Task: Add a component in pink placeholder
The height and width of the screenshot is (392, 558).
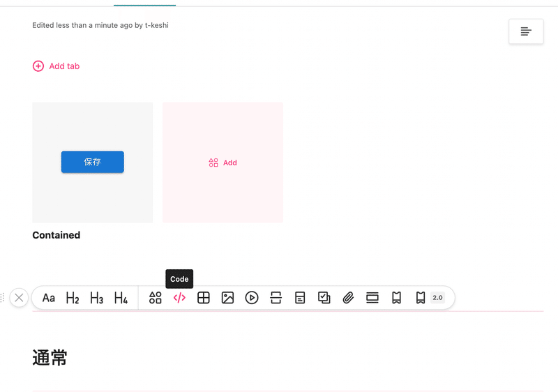Action: tap(223, 163)
